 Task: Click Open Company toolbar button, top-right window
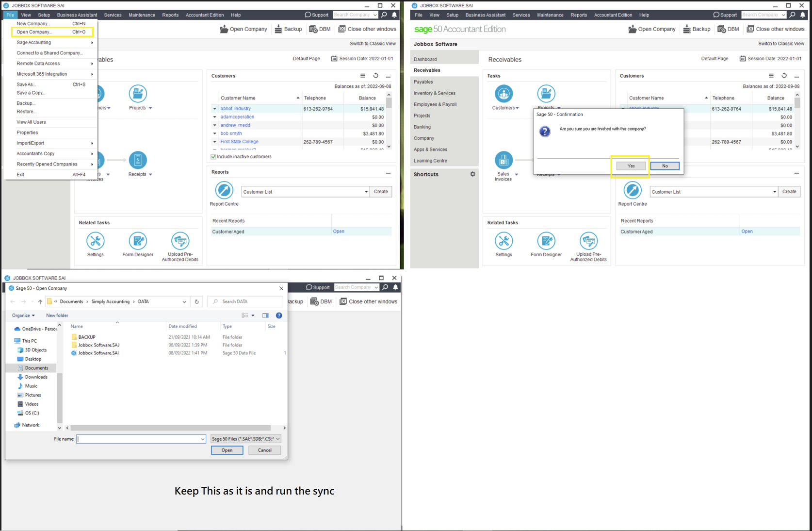[651, 29]
